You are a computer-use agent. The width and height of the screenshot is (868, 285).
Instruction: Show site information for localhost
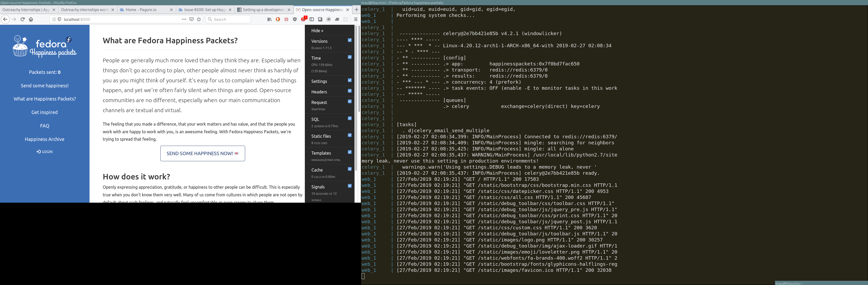click(x=54, y=20)
